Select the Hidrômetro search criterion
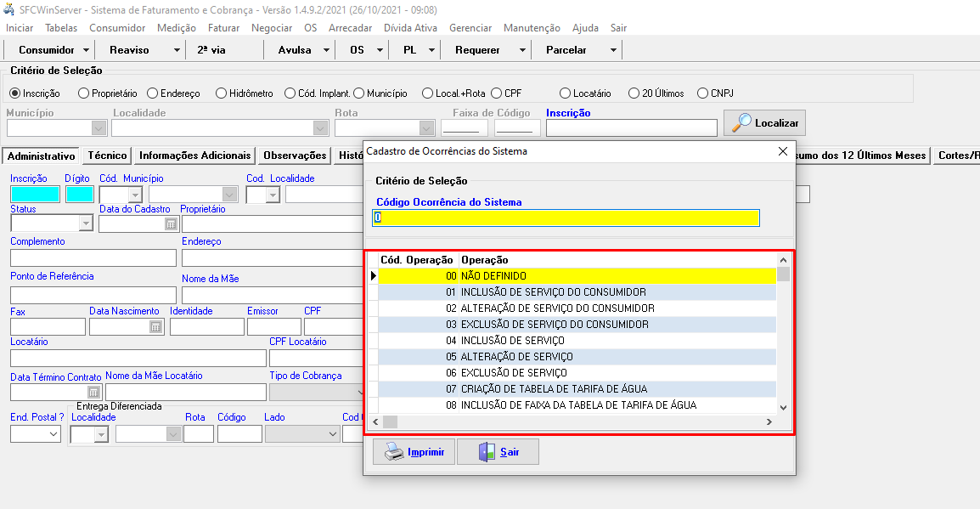Screen dimensions: 980x509 [221, 93]
